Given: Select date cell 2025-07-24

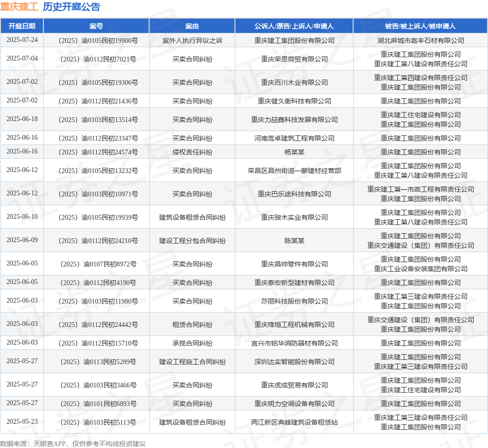Looking at the screenshot, I should (22, 40).
